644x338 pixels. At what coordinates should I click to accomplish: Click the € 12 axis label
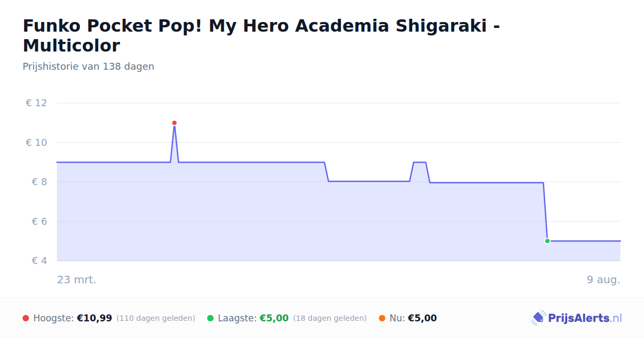pos(36,103)
